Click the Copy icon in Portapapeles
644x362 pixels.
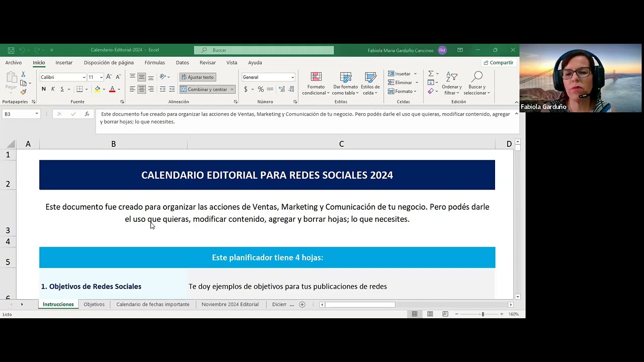point(23,83)
